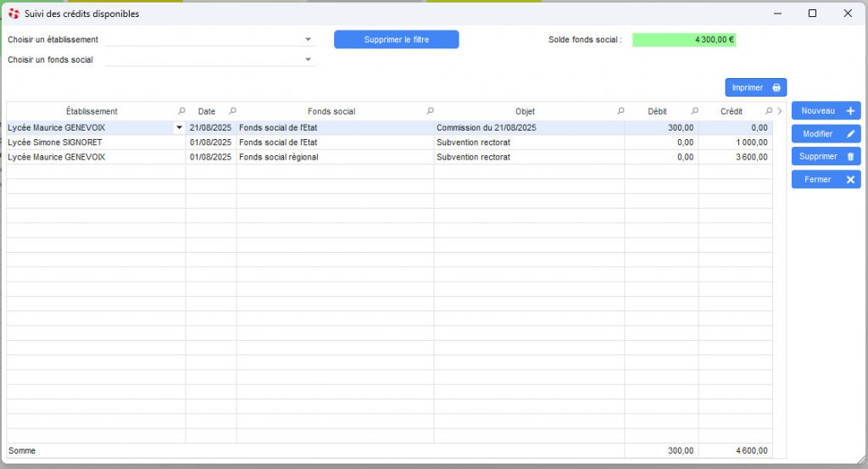Open the Choisir un établissement dropdown
Screen dimensions: 868x469
[308, 39]
